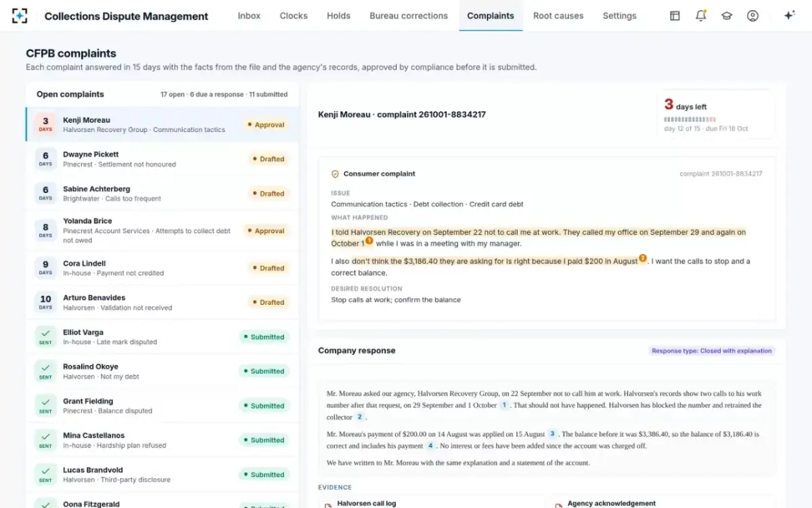The height and width of the screenshot is (508, 812).
Task: Open the Holds tab
Action: (x=338, y=16)
